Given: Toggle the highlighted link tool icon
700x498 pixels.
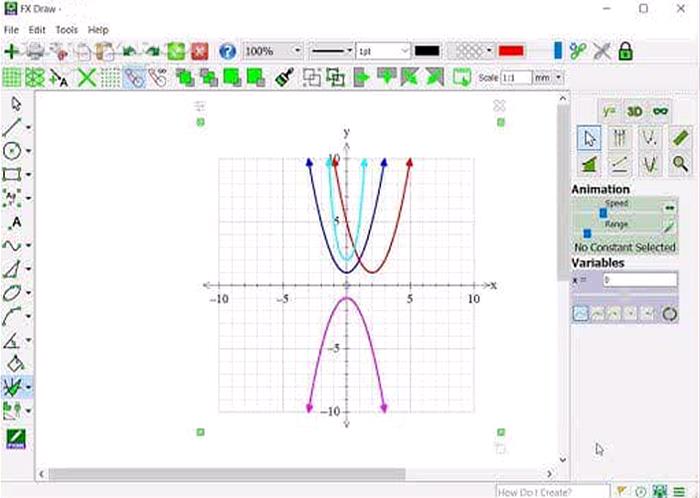Looking at the screenshot, I should click(134, 78).
